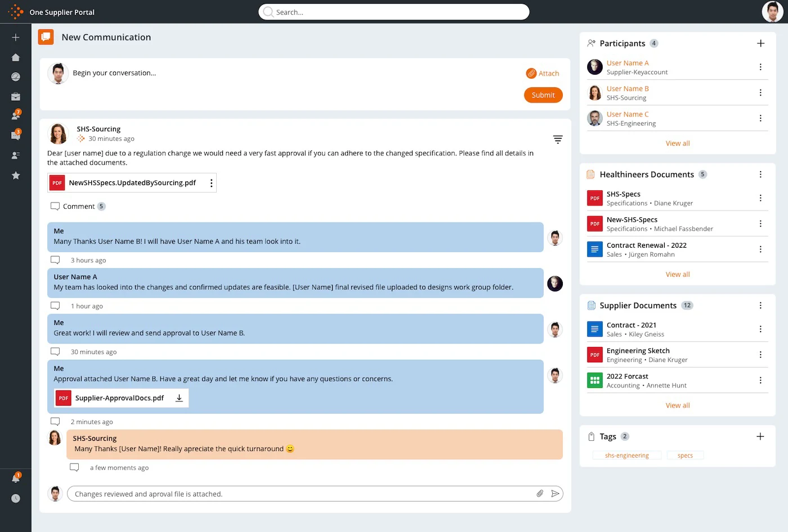This screenshot has height=532, width=788.
Task: Click SHS-Sourcing avatar on original post
Action: click(58, 133)
